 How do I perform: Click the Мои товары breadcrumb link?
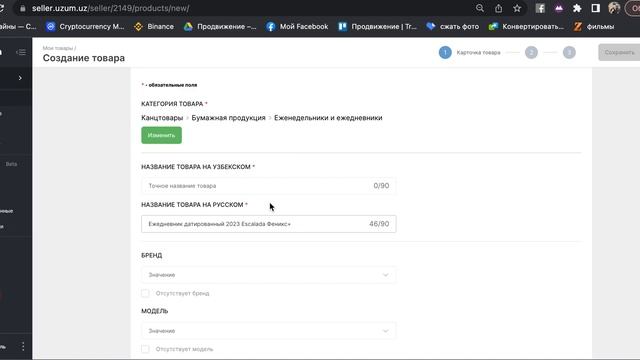[x=58, y=48]
